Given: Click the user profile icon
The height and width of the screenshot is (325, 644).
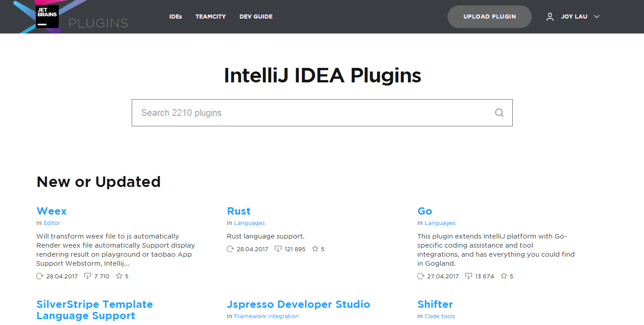Looking at the screenshot, I should point(550,17).
